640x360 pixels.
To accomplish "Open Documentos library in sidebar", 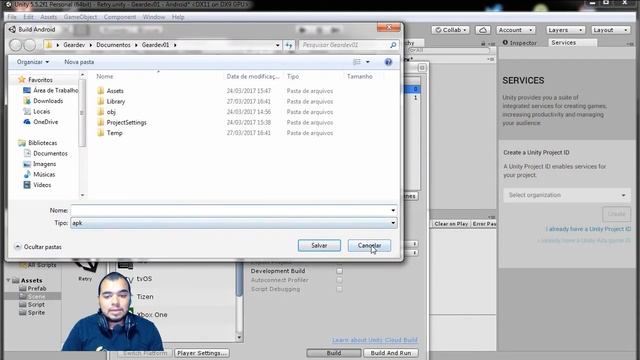I will (50, 153).
